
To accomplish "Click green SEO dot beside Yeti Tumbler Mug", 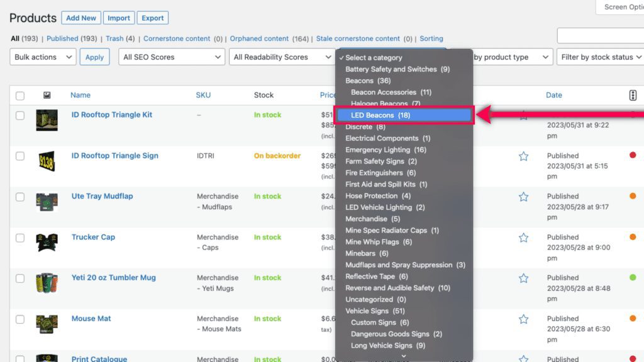I will [x=633, y=278].
